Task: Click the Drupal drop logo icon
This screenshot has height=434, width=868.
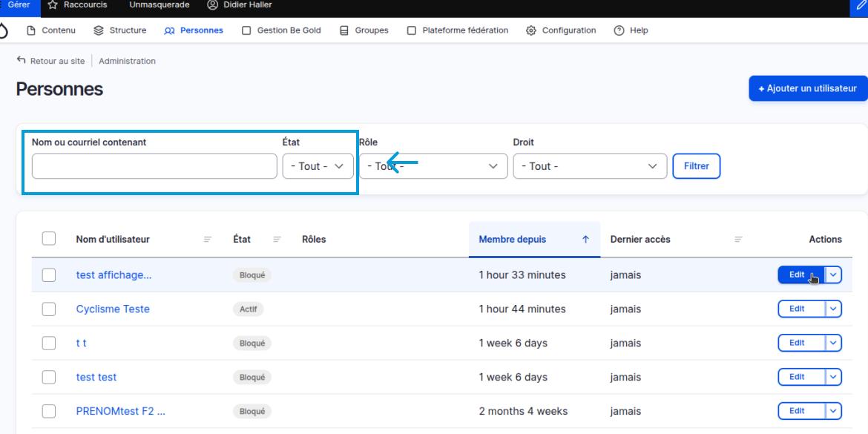Action: point(4,30)
